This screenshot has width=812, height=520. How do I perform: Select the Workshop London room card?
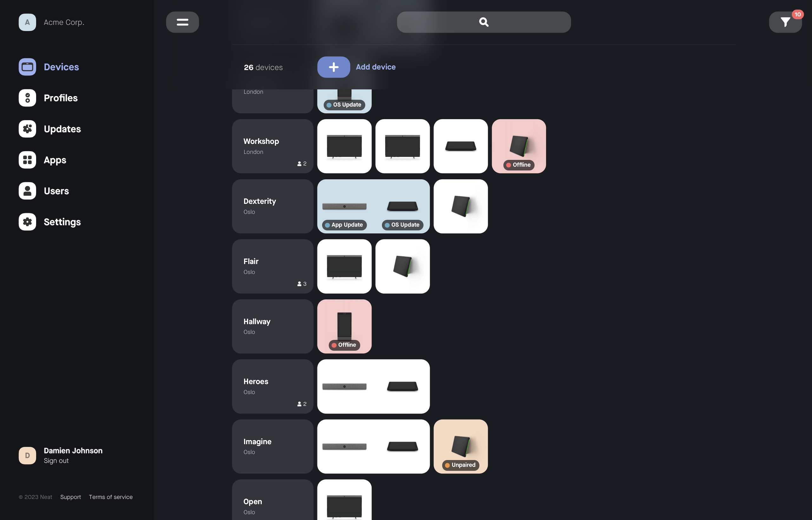tap(273, 146)
